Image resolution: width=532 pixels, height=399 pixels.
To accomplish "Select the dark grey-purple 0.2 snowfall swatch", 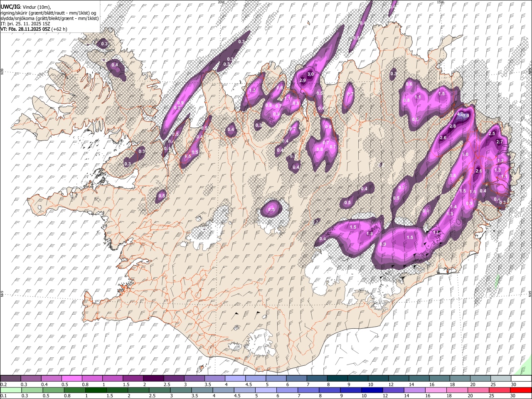I will (11, 378).
